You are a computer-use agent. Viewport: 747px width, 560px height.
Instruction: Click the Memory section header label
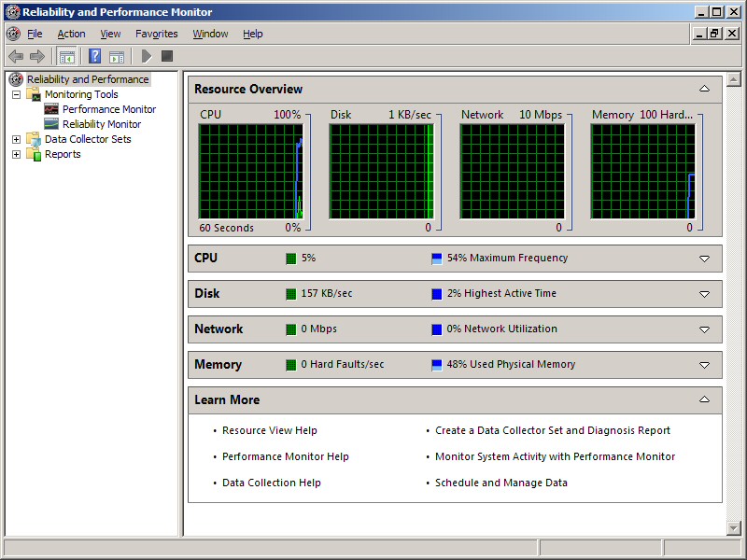[218, 364]
